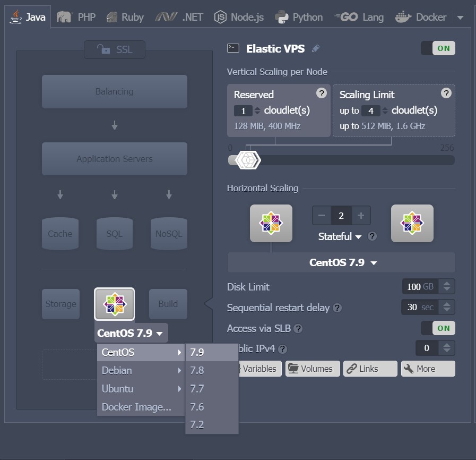Adjust restart delay stepper arrows
The width and height of the screenshot is (476, 460).
(447, 307)
